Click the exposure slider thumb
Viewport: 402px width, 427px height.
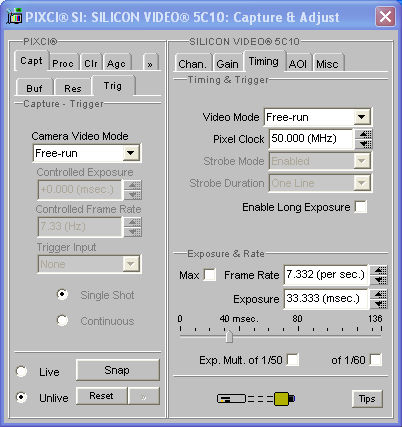coord(229,336)
